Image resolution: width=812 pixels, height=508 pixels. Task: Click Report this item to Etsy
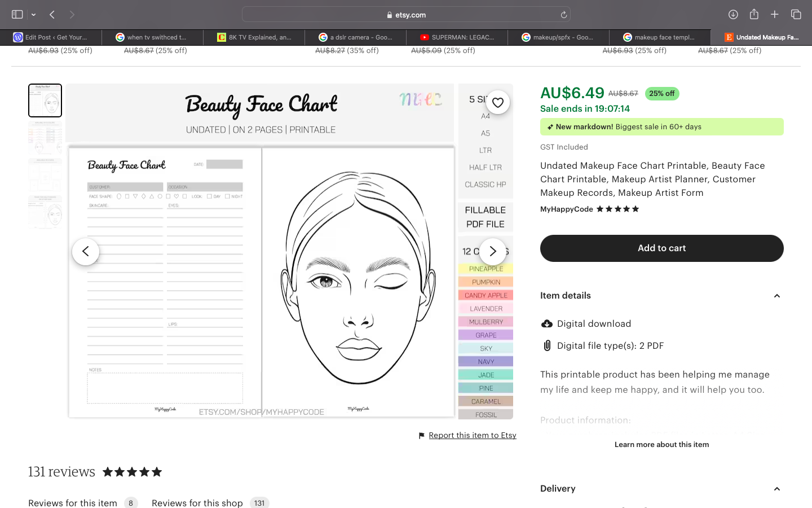pos(472,435)
